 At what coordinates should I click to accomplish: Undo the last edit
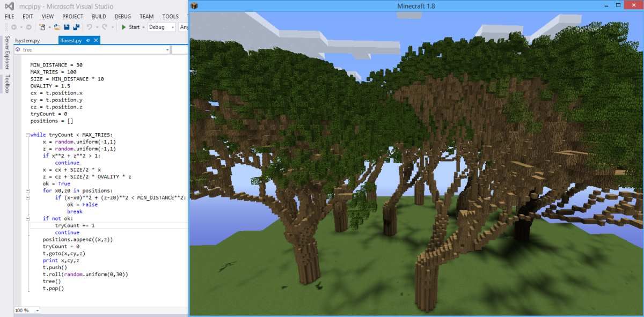point(90,27)
